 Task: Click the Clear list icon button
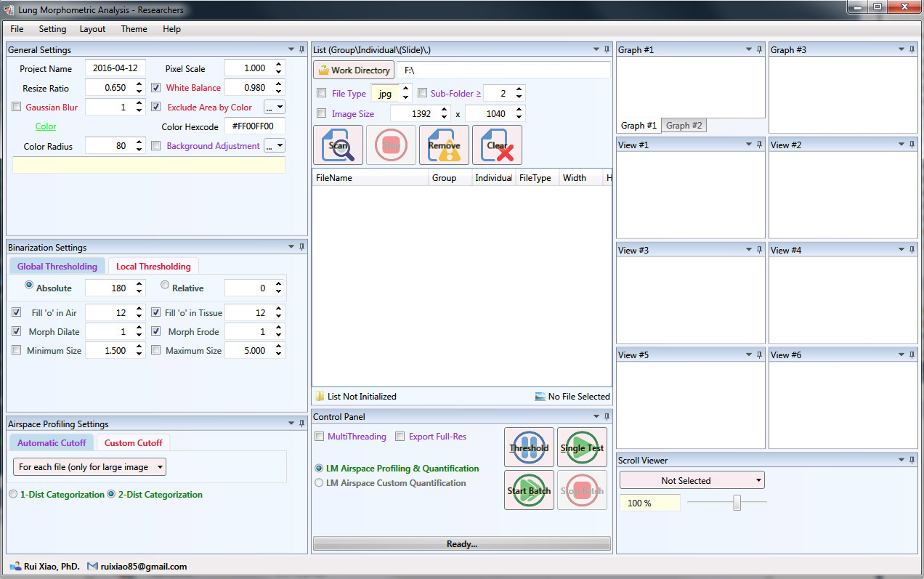497,145
